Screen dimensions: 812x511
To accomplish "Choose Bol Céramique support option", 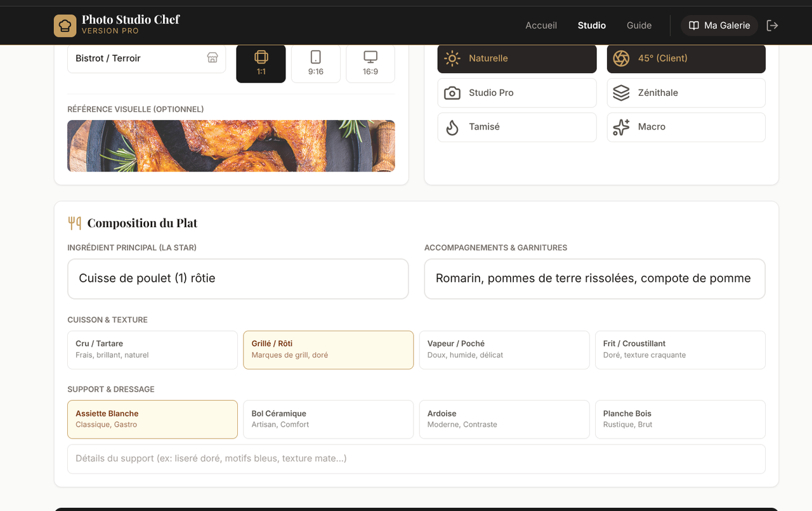I will [328, 419].
